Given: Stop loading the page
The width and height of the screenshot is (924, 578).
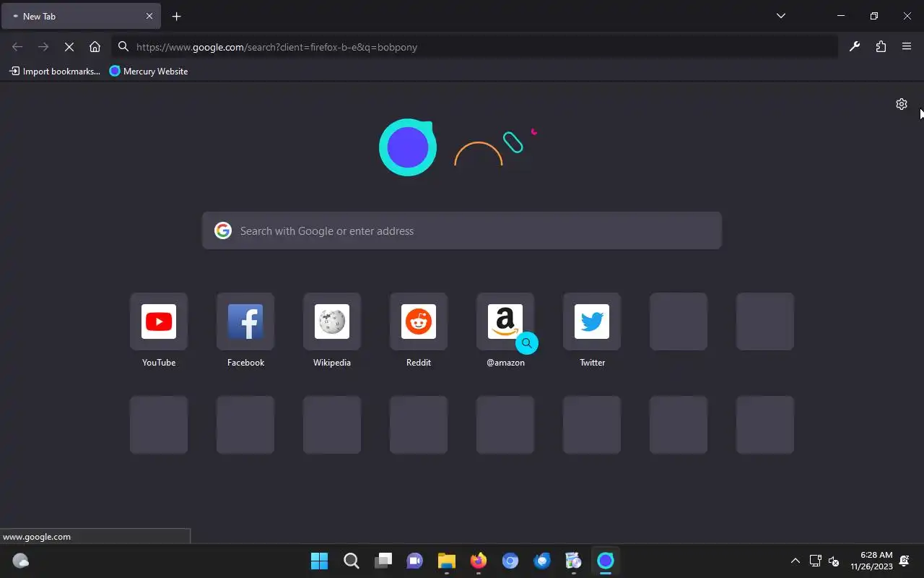Looking at the screenshot, I should pyautogui.click(x=69, y=47).
